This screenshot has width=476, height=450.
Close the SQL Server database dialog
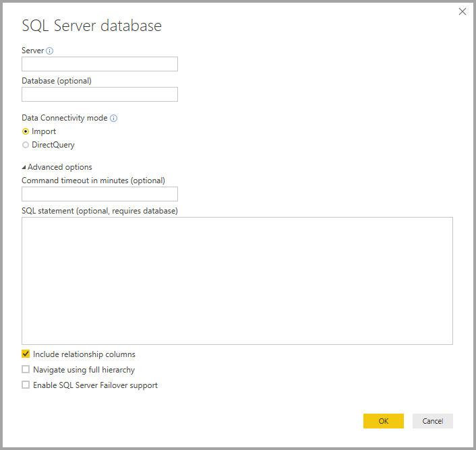click(462, 11)
